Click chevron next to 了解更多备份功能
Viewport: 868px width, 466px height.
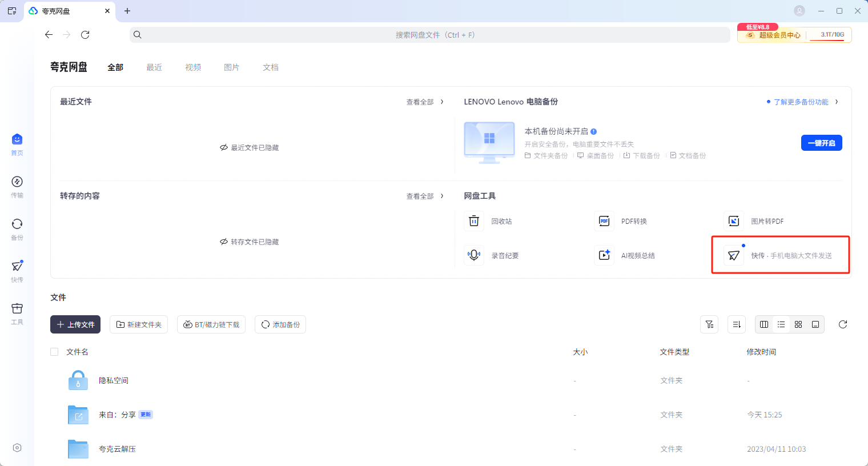point(837,102)
